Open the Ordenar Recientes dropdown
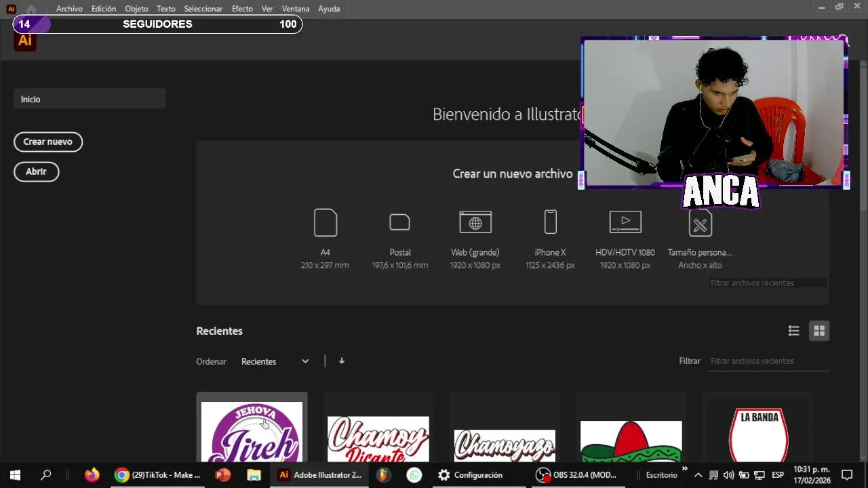Image resolution: width=868 pixels, height=488 pixels. [275, 361]
